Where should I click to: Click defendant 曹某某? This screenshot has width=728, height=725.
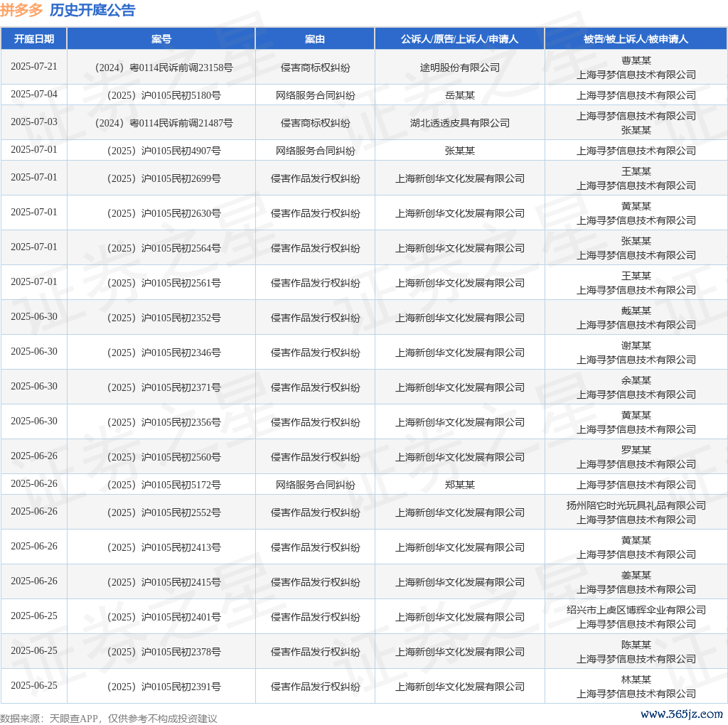tap(636, 61)
